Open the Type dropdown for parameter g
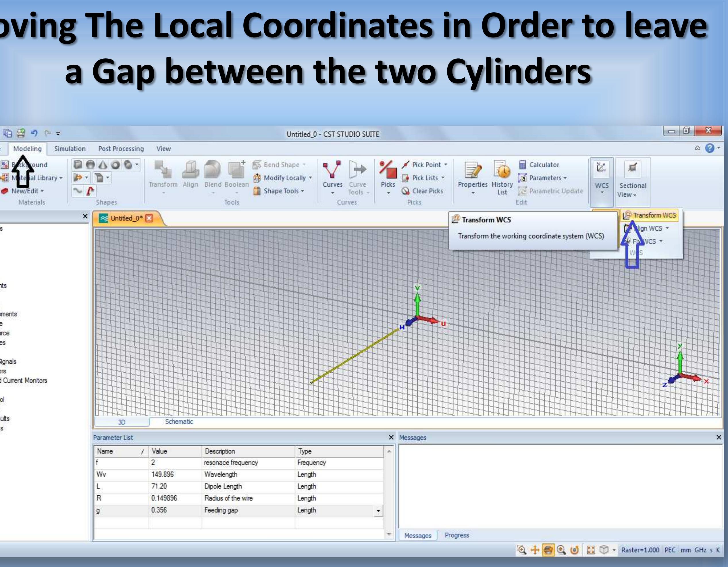Screen dimensions: 728x567 click(x=378, y=511)
